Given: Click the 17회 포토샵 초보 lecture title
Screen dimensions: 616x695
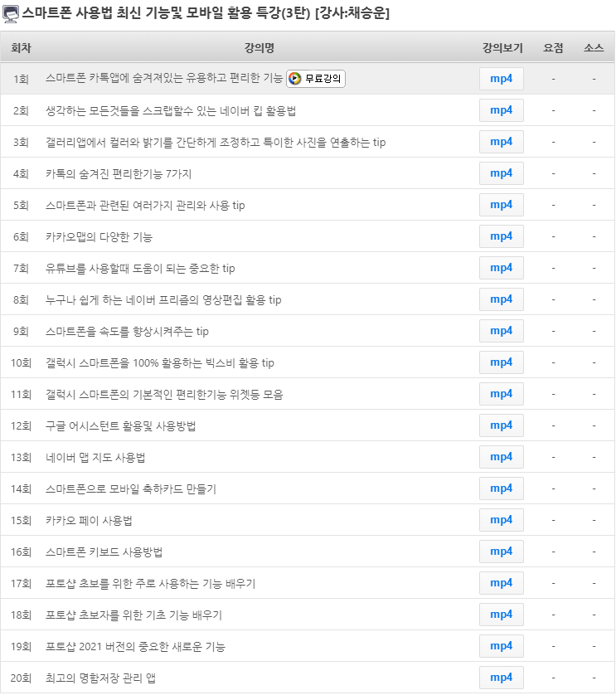Looking at the screenshot, I should point(150,583).
